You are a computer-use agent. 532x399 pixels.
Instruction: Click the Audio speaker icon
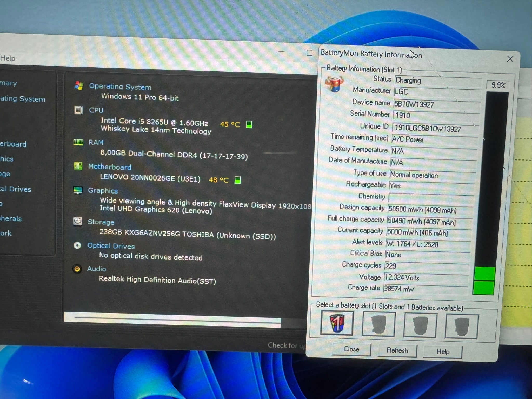(x=77, y=269)
